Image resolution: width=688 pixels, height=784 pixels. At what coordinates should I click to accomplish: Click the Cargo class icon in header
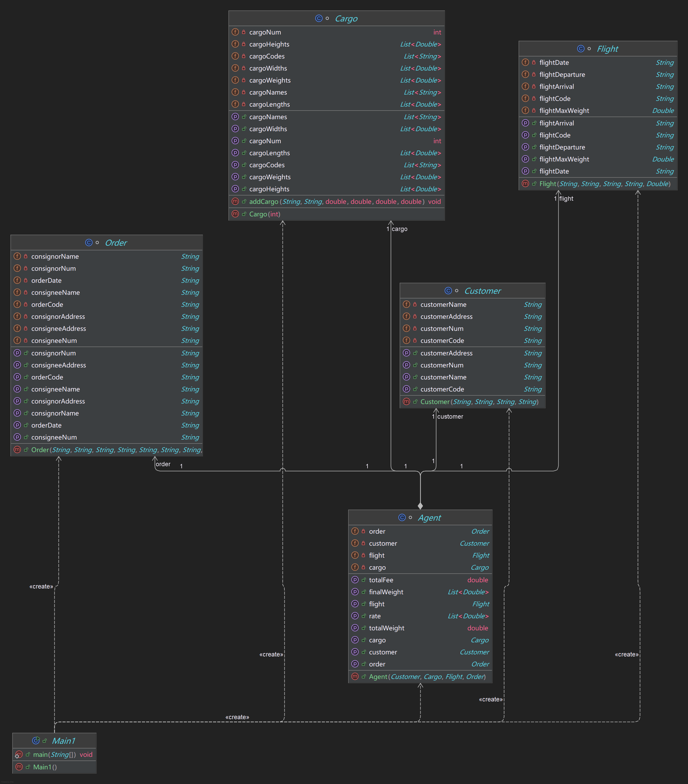[318, 18]
